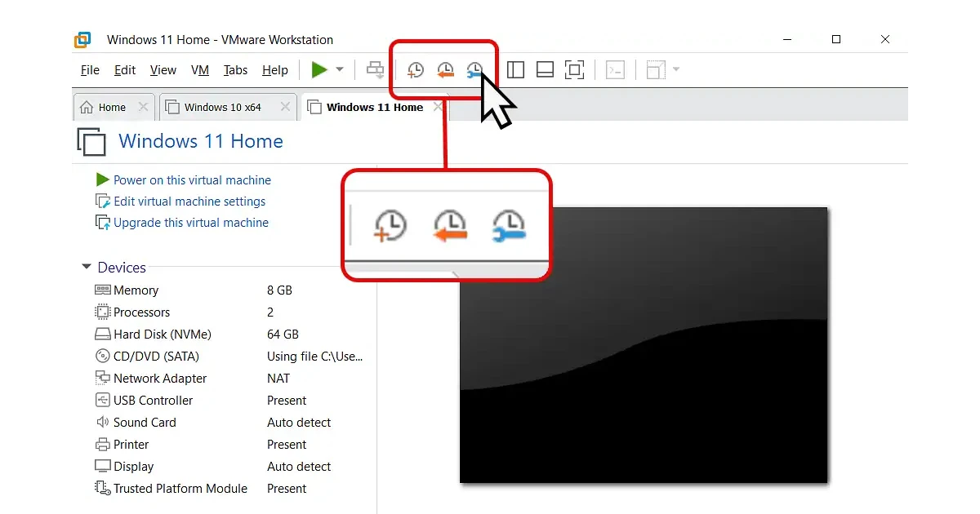This screenshot has height=514, width=980.
Task: Switch to the Home tab
Action: (109, 107)
